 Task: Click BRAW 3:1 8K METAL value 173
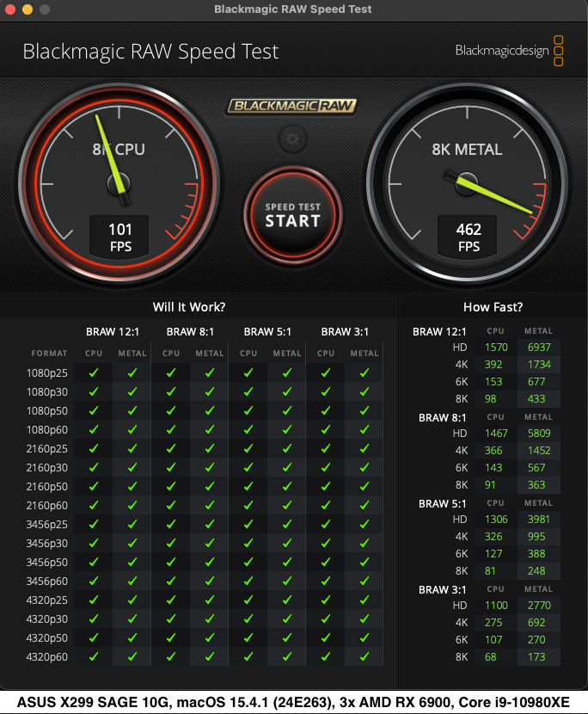[x=536, y=657]
